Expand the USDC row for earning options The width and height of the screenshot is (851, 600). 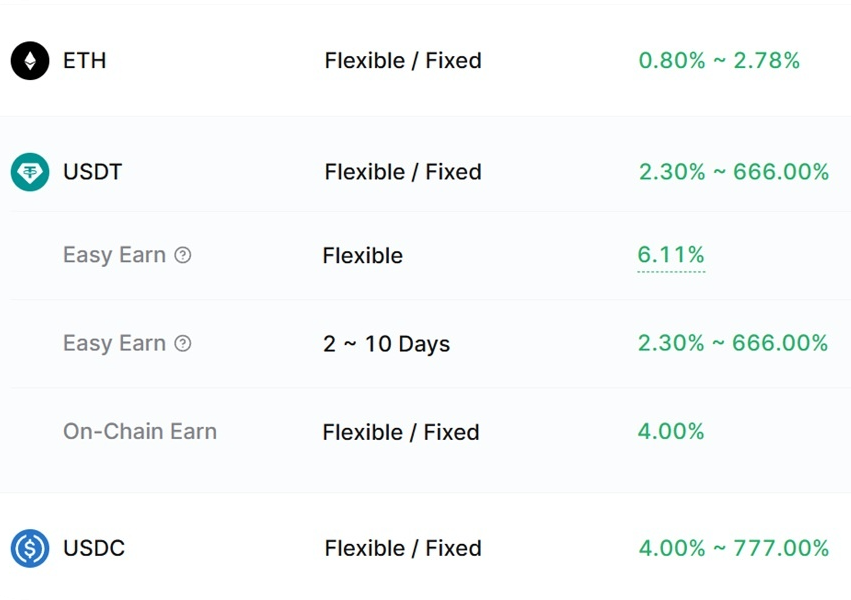click(x=94, y=548)
